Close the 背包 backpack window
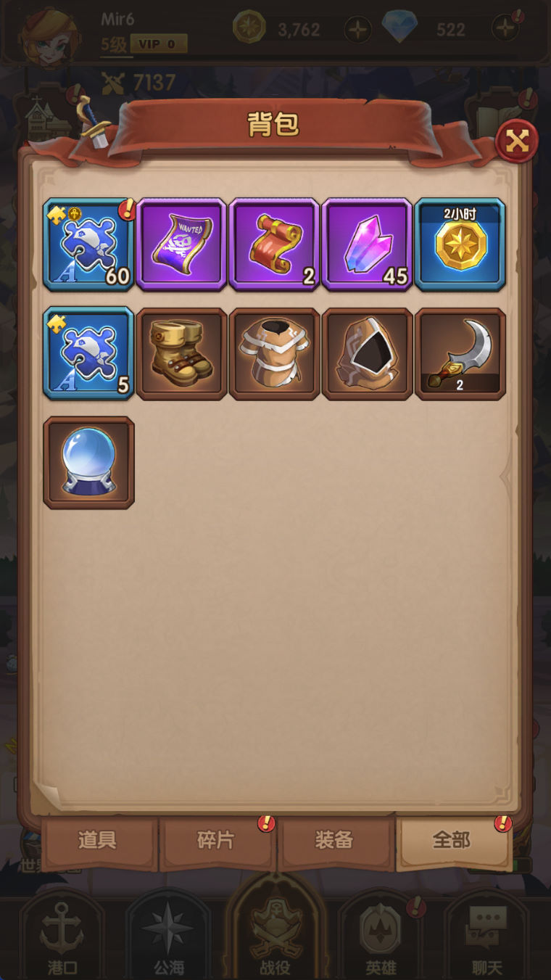551x980 pixels. [x=517, y=141]
